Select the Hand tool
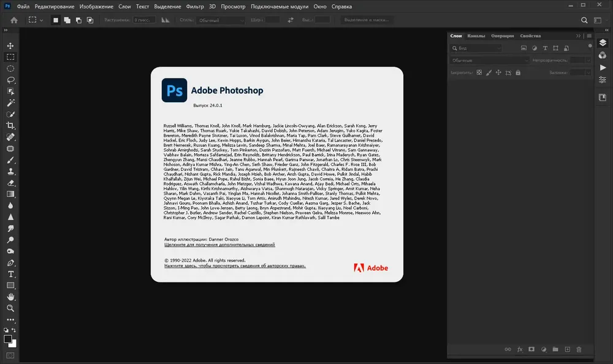613x364 pixels. click(x=10, y=297)
